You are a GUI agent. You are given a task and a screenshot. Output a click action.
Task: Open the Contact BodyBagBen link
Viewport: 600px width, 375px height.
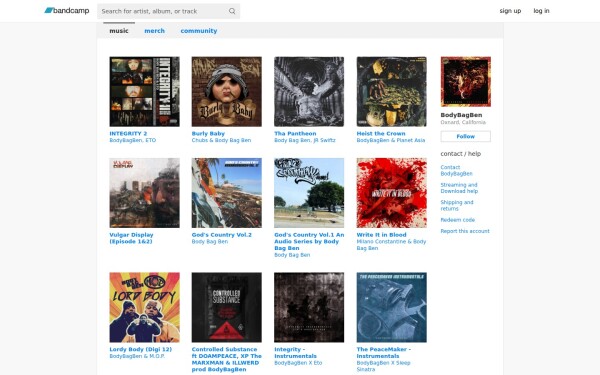(456, 170)
